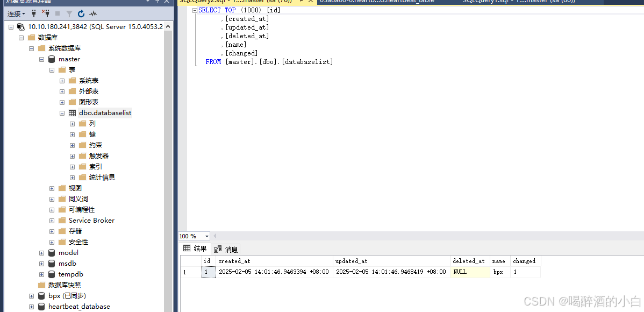This screenshot has height=312, width=644.
Task: Collapse the SELECT statement outline in editor
Action: 195,10
